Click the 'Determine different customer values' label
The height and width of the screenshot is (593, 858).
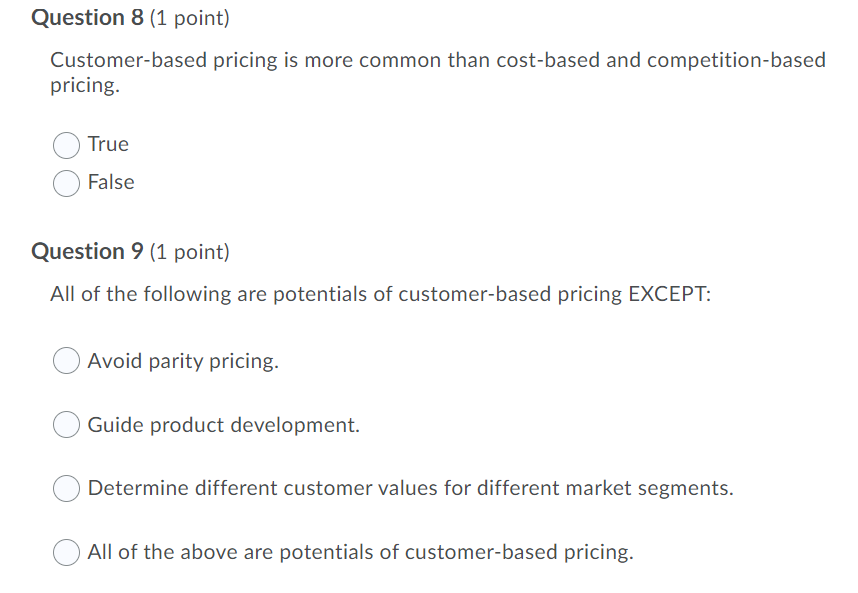click(410, 488)
